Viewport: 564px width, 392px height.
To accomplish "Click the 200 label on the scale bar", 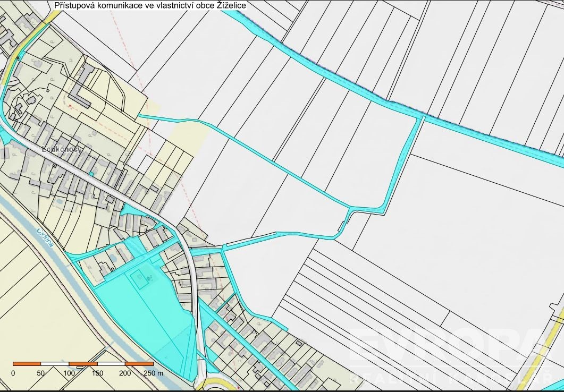I will tap(125, 374).
